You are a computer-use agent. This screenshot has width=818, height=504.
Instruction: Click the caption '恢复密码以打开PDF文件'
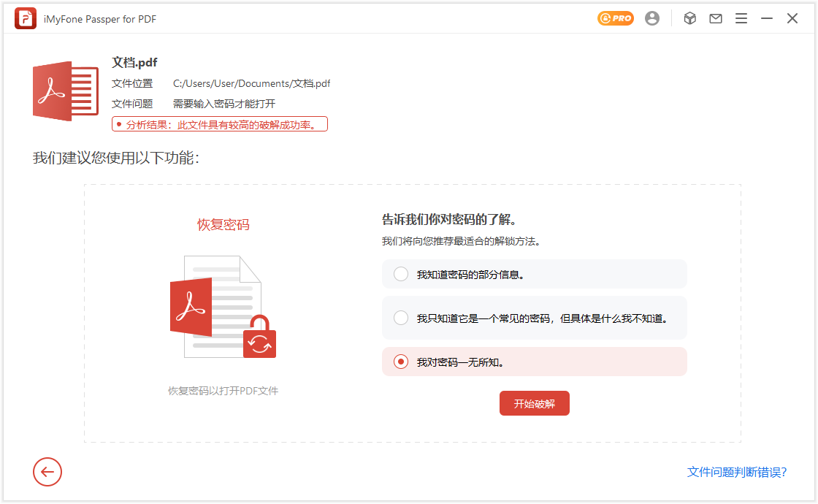coord(223,391)
